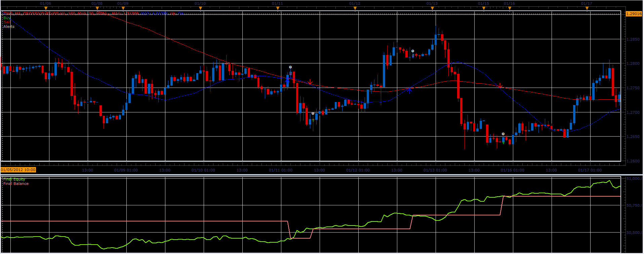Click the orange day marker under 01/06
Image resolution: width=644 pixels, height=254 pixels.
point(46,8)
